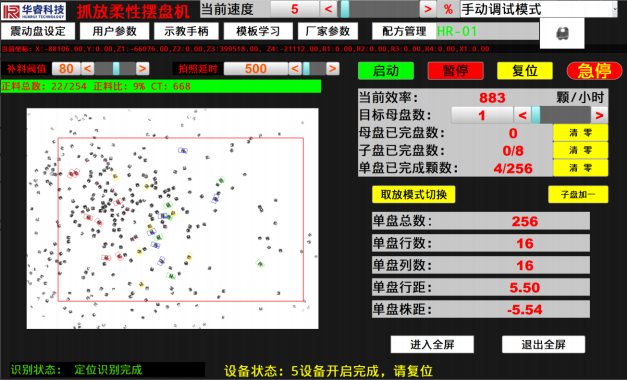Screen dimensions: 627x380
Task: Click the yellow 复位 reset button
Action: click(525, 71)
